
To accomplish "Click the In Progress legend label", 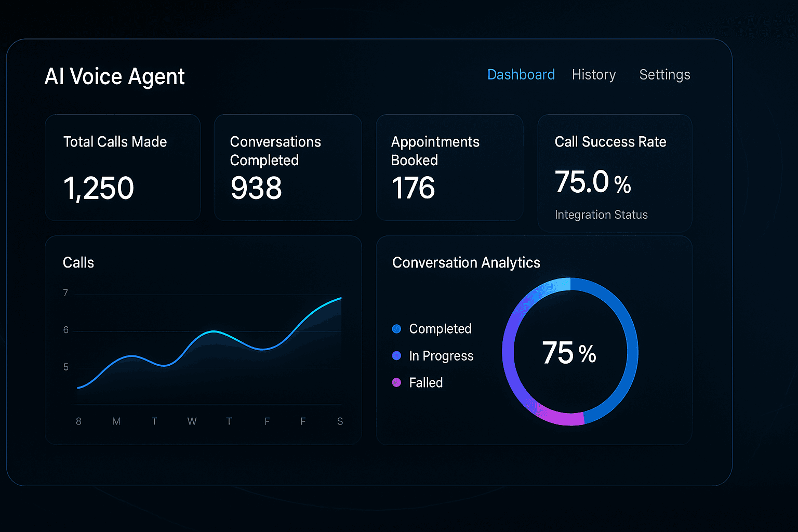I will 442,356.
